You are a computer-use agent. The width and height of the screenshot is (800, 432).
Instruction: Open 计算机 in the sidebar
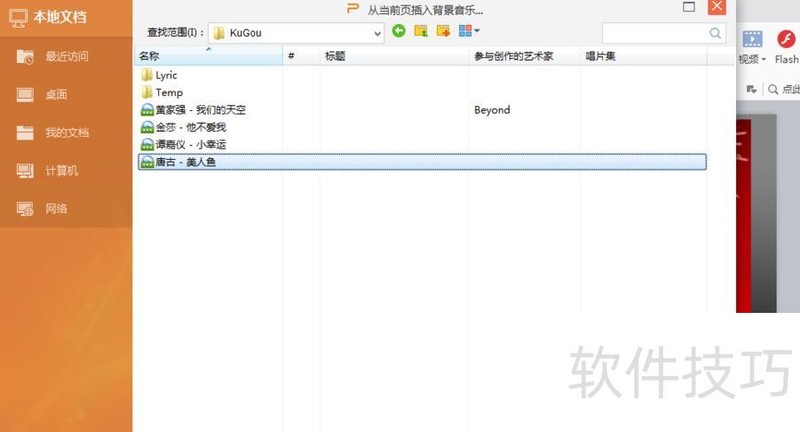66,170
